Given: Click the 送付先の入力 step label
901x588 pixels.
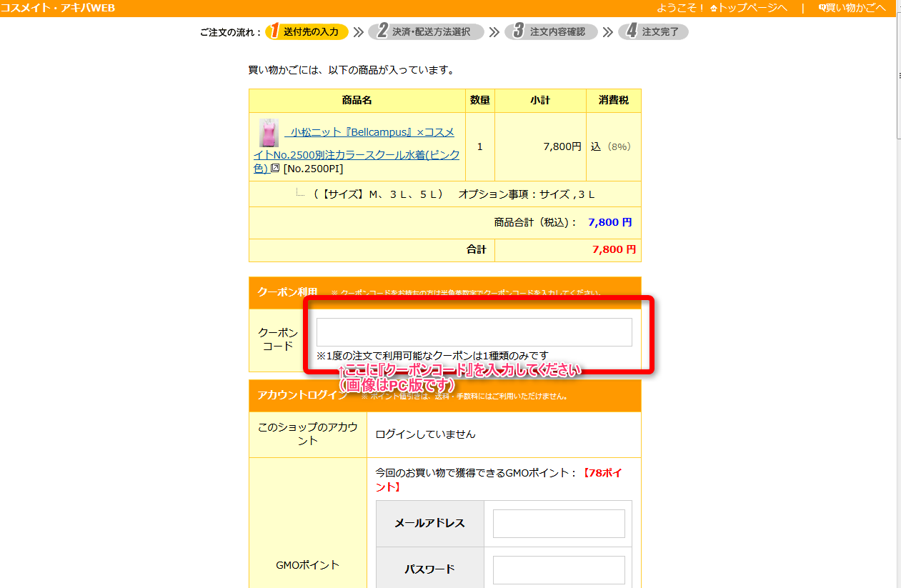Looking at the screenshot, I should (x=311, y=32).
